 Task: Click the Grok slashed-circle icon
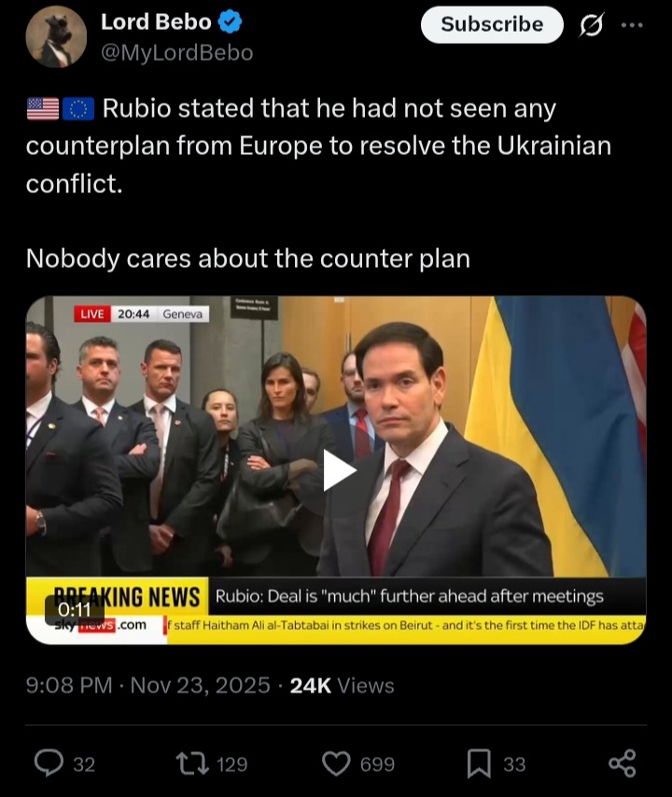click(592, 24)
